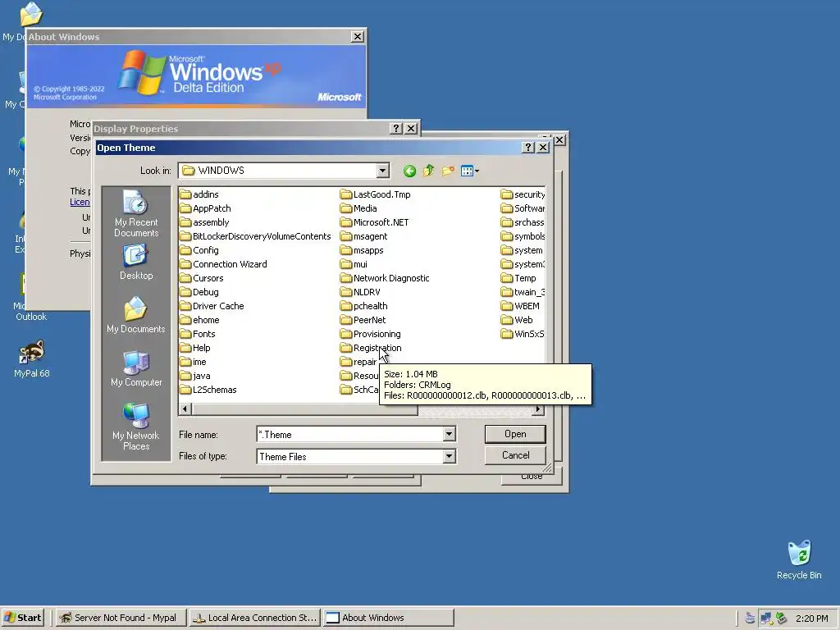This screenshot has width=840, height=630.
Task: Go back using the green Back arrow
Action: pos(410,171)
